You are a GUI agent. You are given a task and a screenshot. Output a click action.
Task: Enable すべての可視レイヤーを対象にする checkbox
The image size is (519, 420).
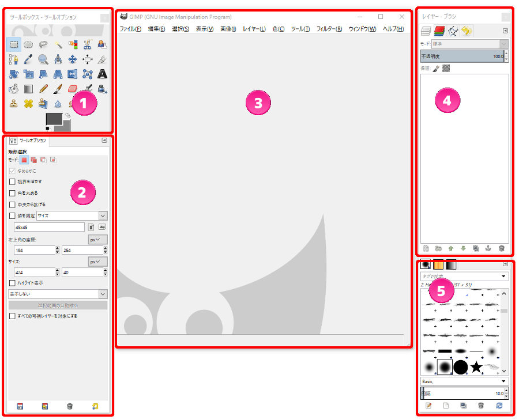[x=12, y=316]
